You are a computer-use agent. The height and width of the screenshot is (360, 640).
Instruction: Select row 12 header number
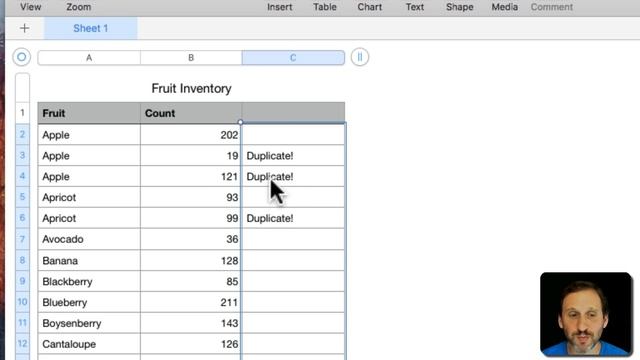(22, 344)
